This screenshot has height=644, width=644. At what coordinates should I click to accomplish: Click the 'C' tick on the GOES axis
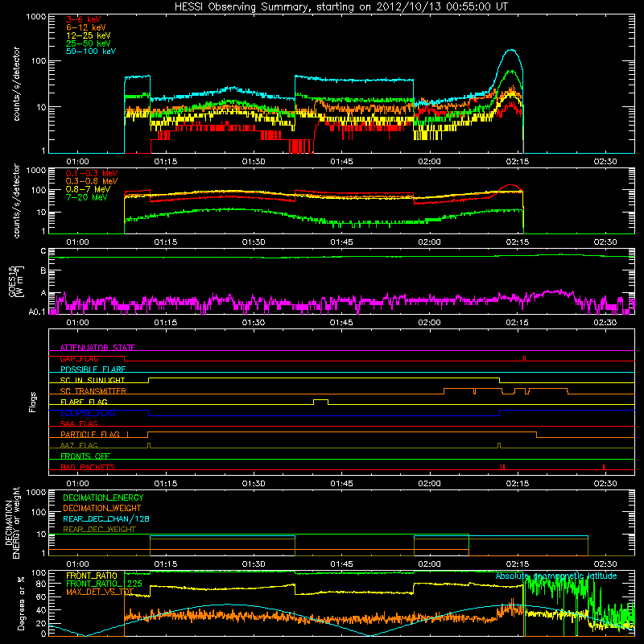coord(43,251)
